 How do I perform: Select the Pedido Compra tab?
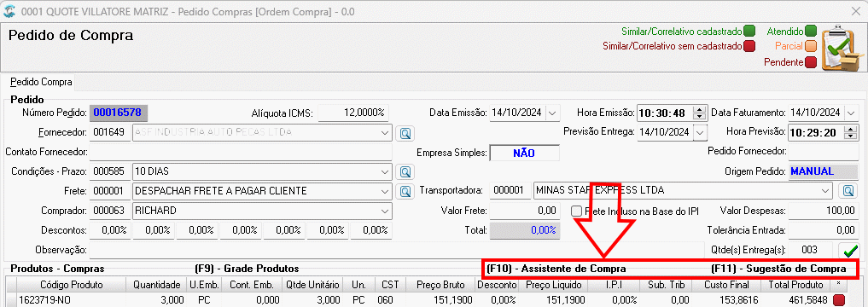(41, 82)
